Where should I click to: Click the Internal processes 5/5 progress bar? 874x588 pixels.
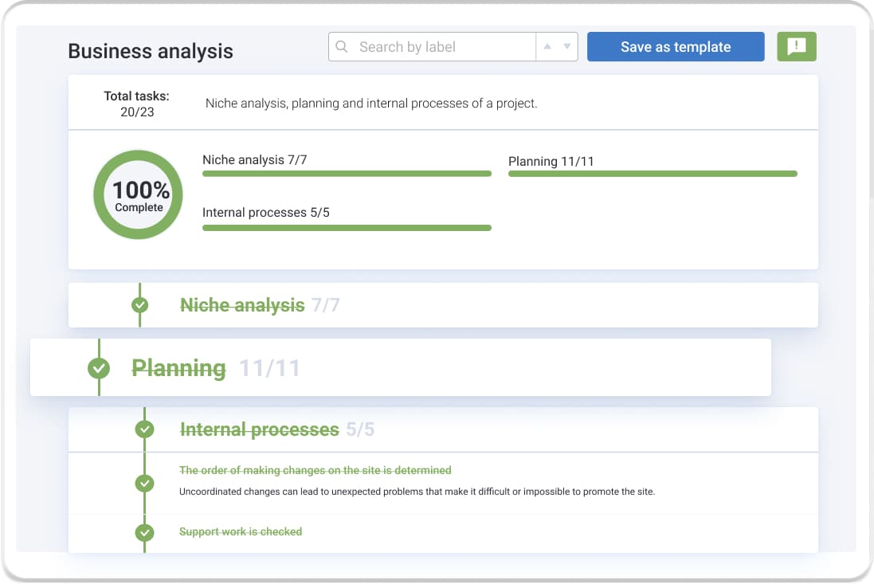(347, 228)
